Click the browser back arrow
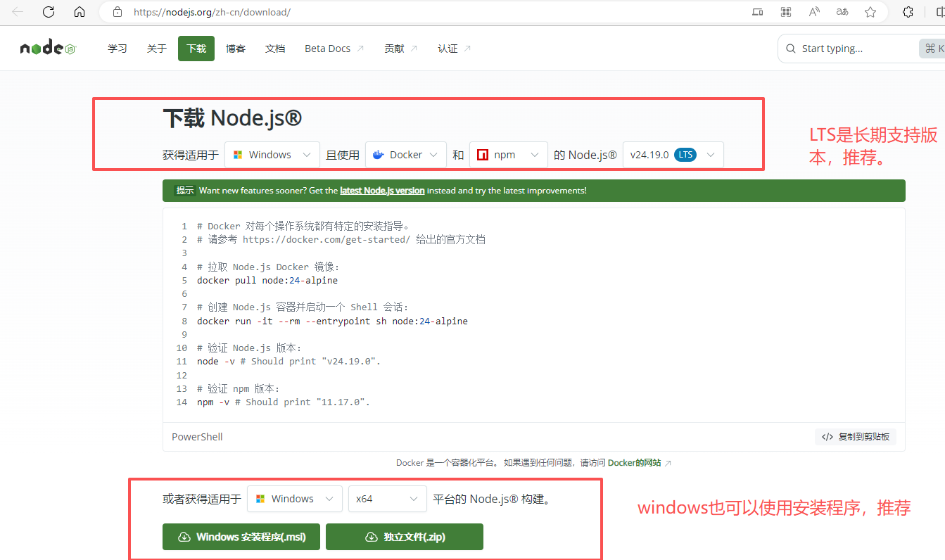945x560 pixels. pyautogui.click(x=18, y=12)
